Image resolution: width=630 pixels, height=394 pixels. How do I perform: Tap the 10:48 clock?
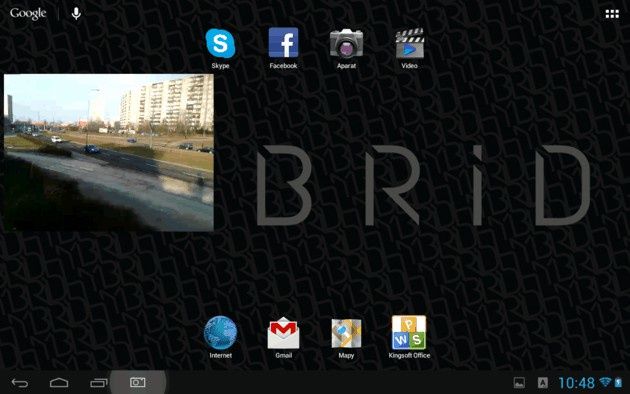click(577, 383)
